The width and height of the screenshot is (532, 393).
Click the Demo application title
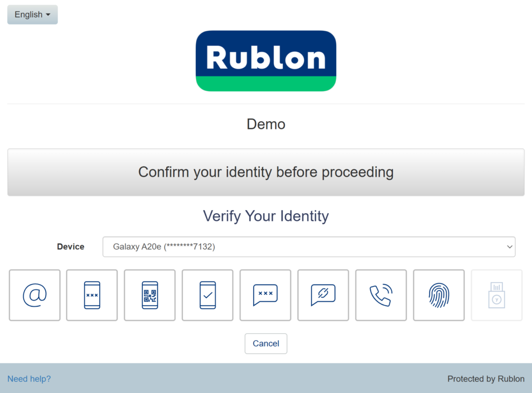(266, 124)
